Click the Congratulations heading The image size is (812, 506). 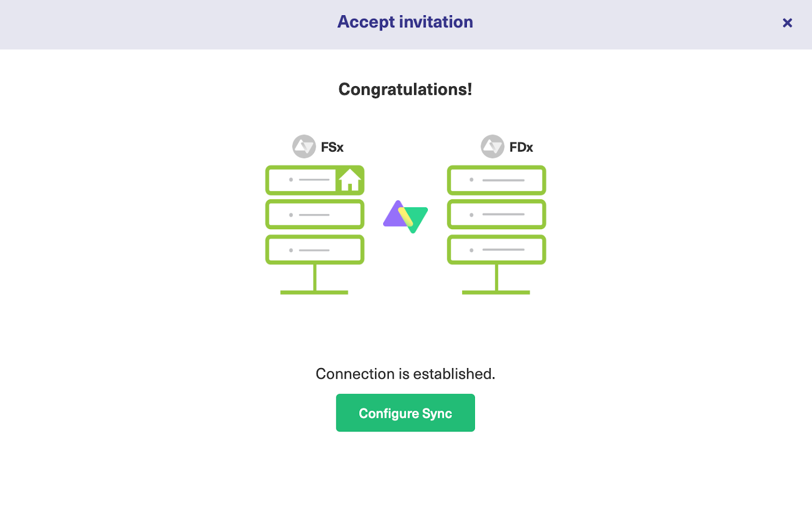pyautogui.click(x=405, y=90)
